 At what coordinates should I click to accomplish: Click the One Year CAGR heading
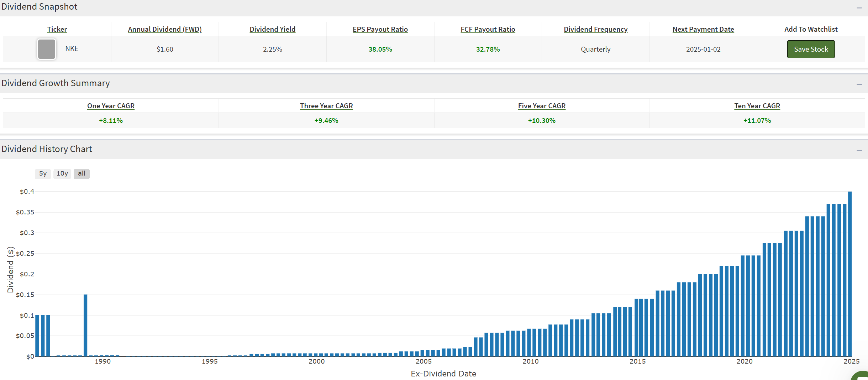(x=111, y=106)
